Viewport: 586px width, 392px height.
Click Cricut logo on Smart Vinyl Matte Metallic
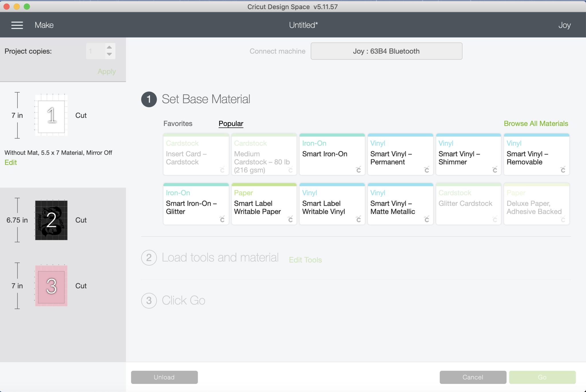(x=426, y=219)
